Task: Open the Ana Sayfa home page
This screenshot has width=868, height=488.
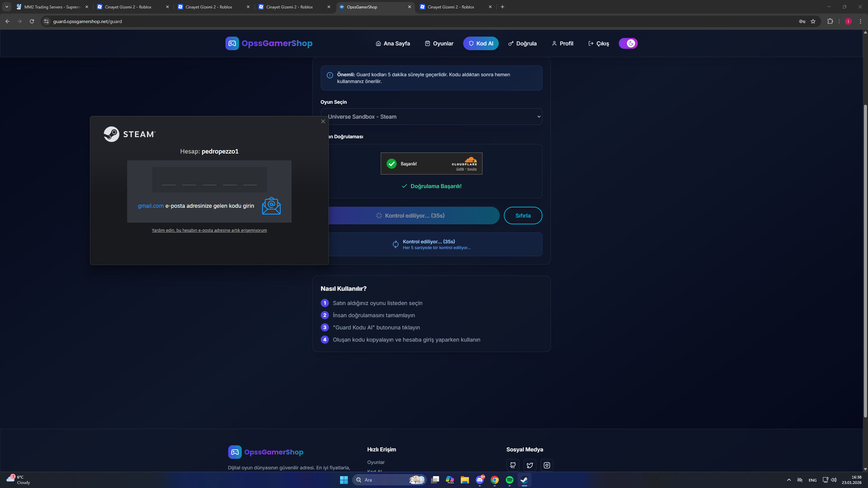Action: pos(393,43)
